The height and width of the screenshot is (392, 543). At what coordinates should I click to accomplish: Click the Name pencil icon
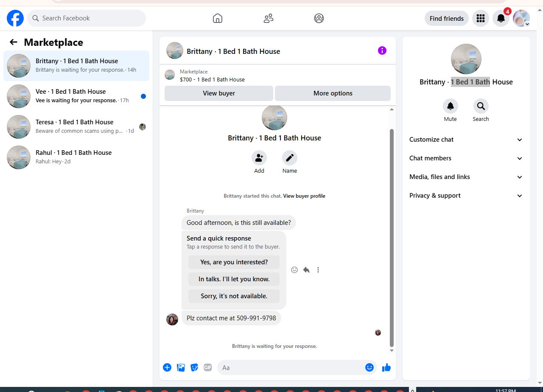pos(290,158)
